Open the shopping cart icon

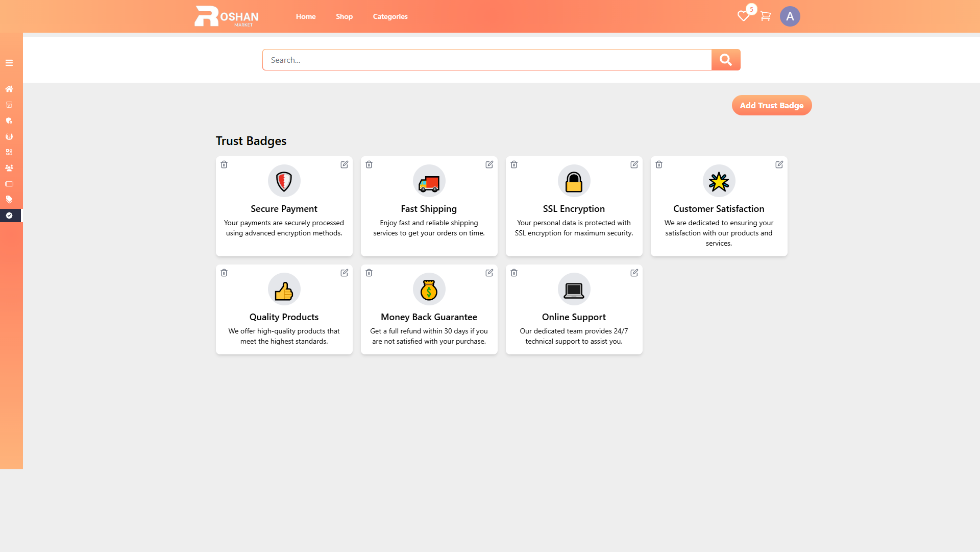[765, 16]
